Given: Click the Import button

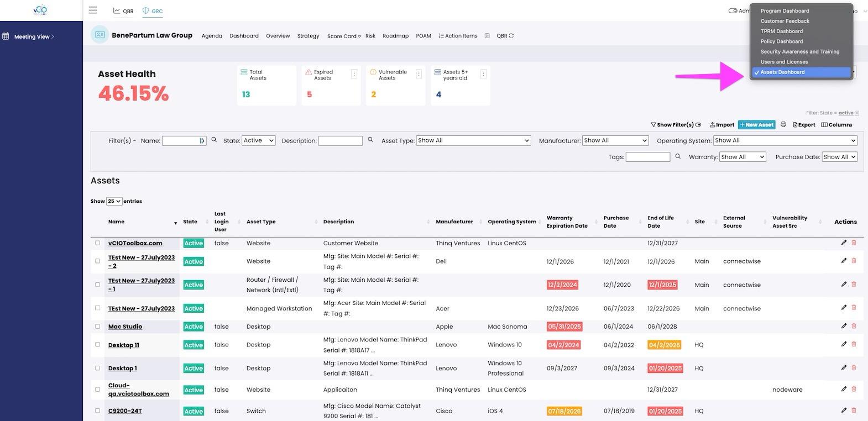Looking at the screenshot, I should 722,125.
